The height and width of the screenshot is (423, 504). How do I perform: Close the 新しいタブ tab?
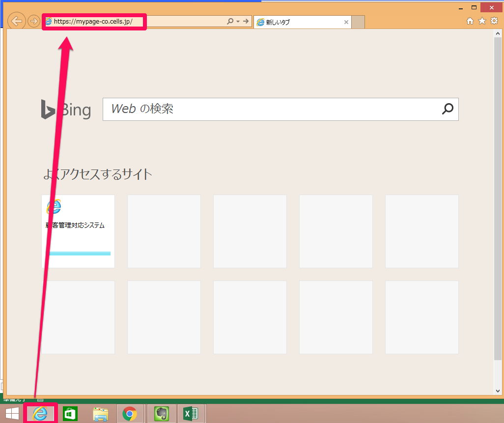coord(346,22)
